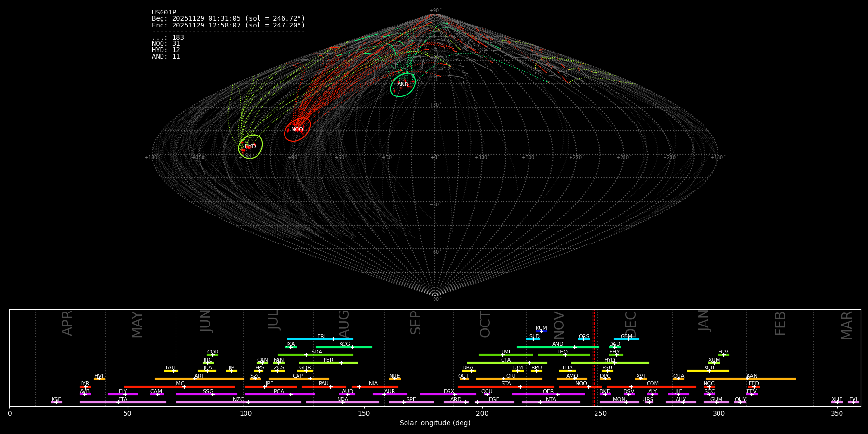
Task: Click the red ellipse around NOO radiant
Action: [x=297, y=129]
